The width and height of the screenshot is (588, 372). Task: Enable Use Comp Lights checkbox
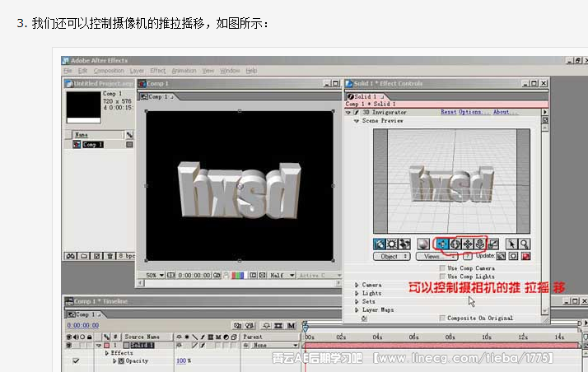[x=442, y=277]
